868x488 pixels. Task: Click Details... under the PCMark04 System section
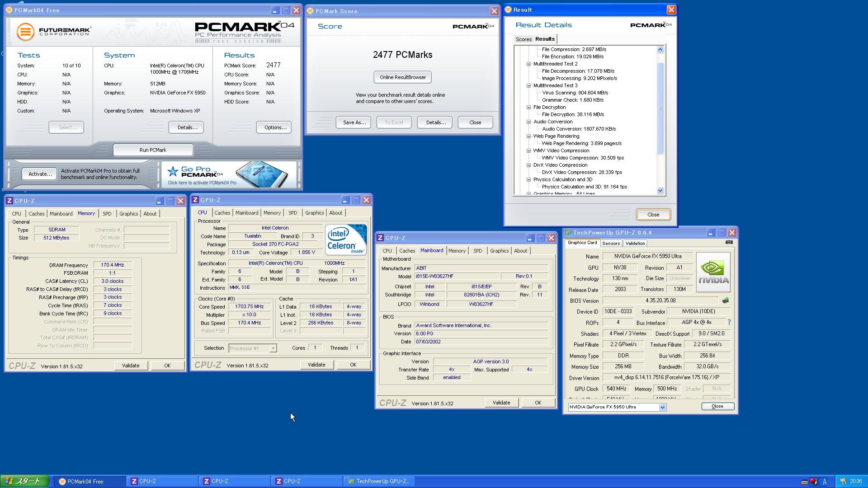[186, 127]
